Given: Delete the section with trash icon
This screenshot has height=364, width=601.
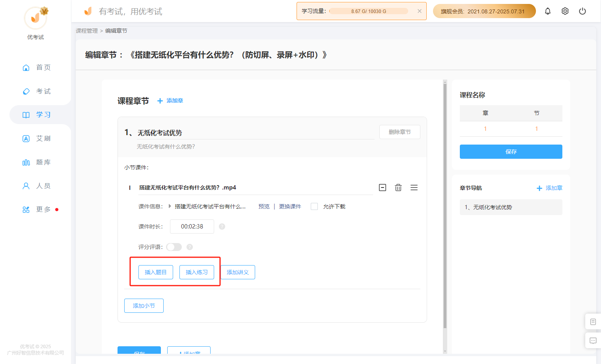Looking at the screenshot, I should pos(398,188).
